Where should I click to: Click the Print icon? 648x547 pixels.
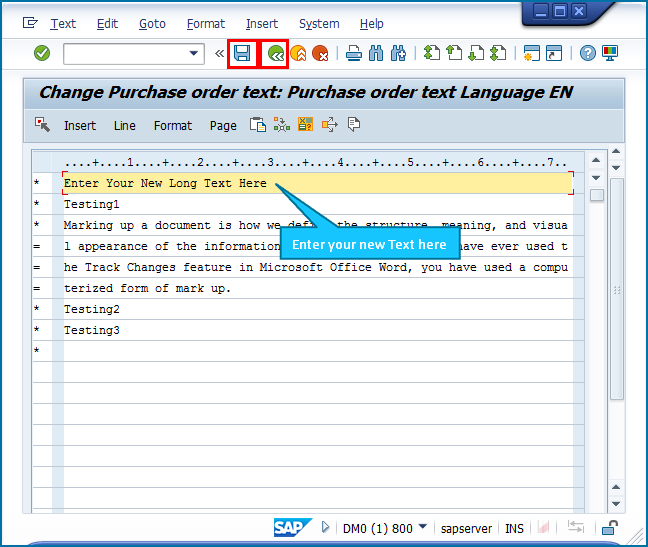(x=353, y=54)
